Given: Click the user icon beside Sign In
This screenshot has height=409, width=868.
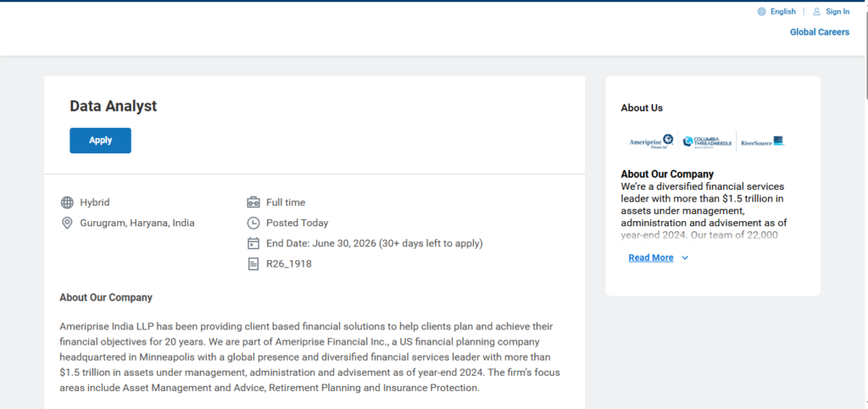Looking at the screenshot, I should click(816, 12).
